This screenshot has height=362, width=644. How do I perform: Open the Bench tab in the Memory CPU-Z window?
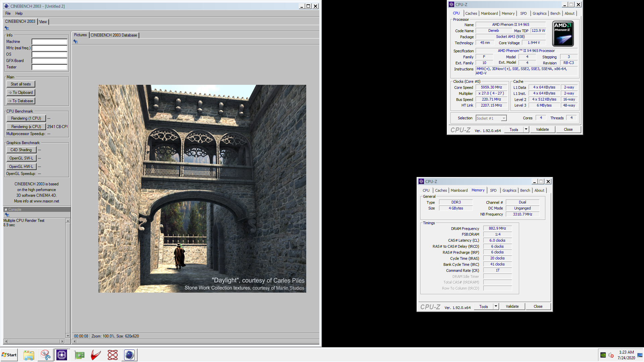(525, 190)
